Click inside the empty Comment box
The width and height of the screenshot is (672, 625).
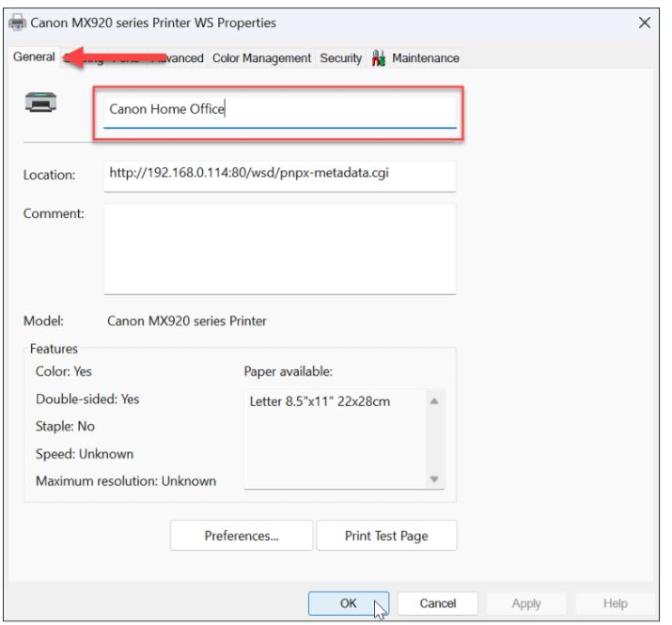tap(280, 249)
